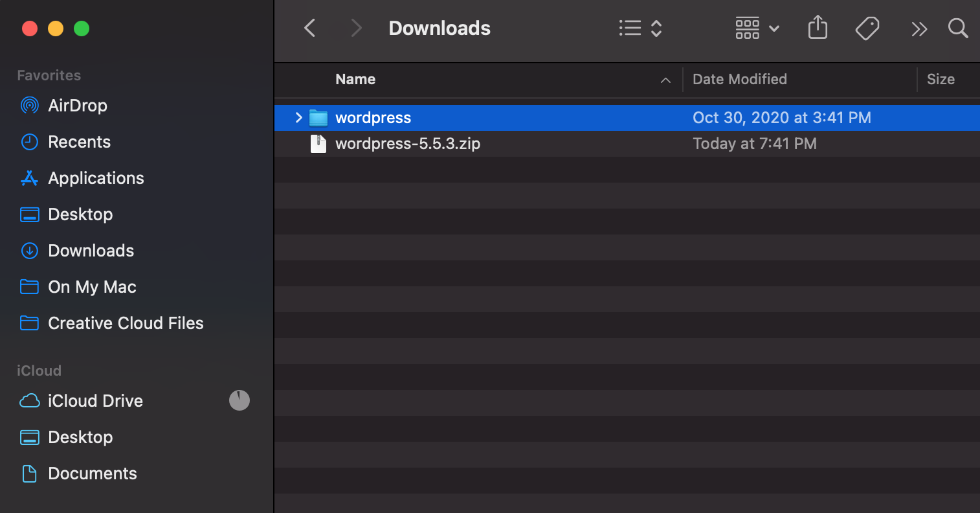Viewport: 980px width, 513px height.
Task: Click the Back navigation arrow
Action: (310, 28)
